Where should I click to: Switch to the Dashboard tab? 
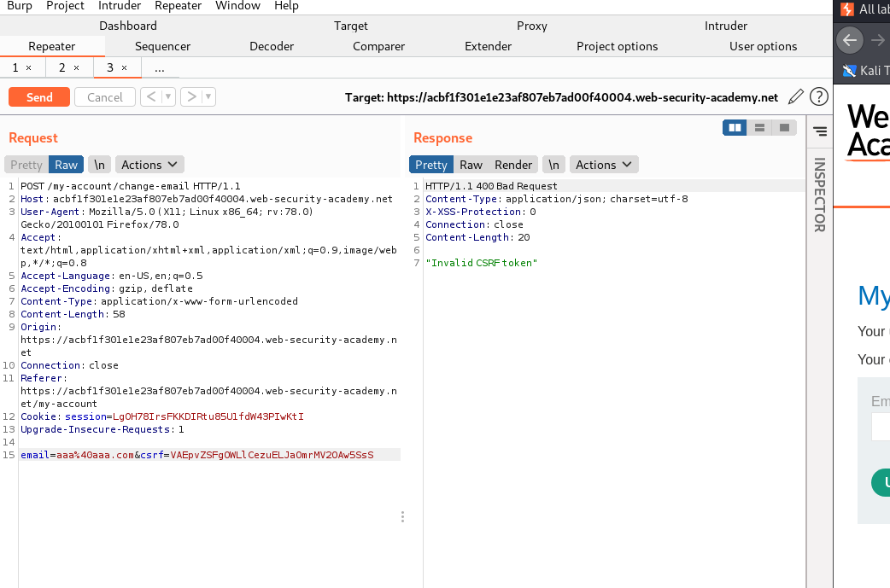click(128, 26)
